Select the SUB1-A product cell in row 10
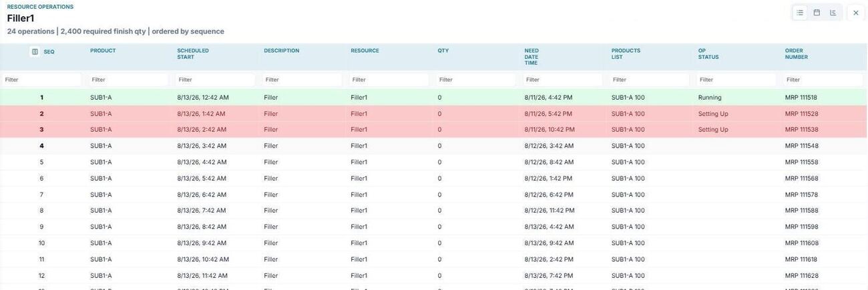Screen dimensions: 868x290 [x=101, y=243]
